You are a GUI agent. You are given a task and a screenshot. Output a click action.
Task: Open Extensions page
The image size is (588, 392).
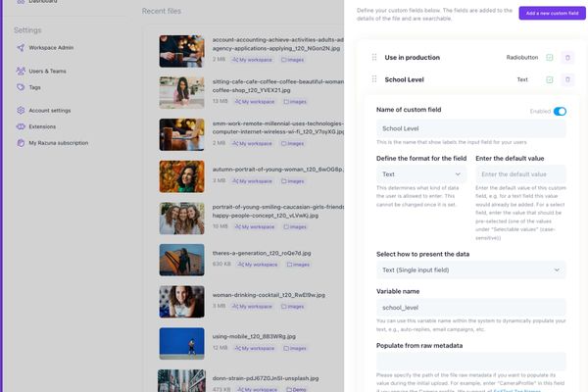(x=42, y=126)
